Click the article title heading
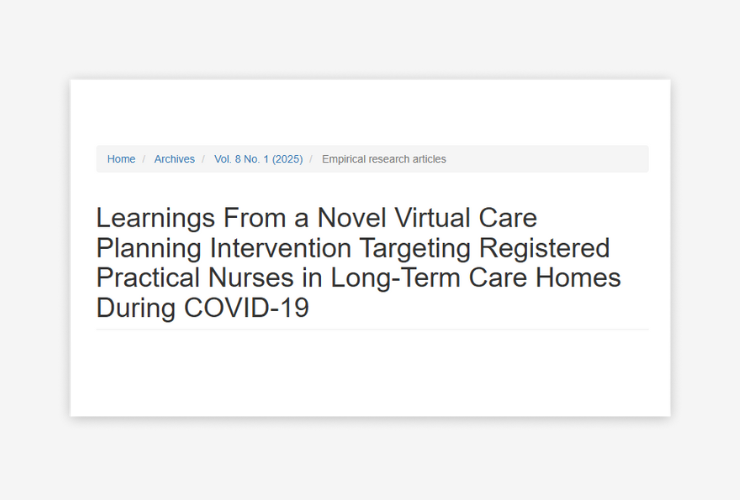This screenshot has width=740, height=500. pos(358,262)
